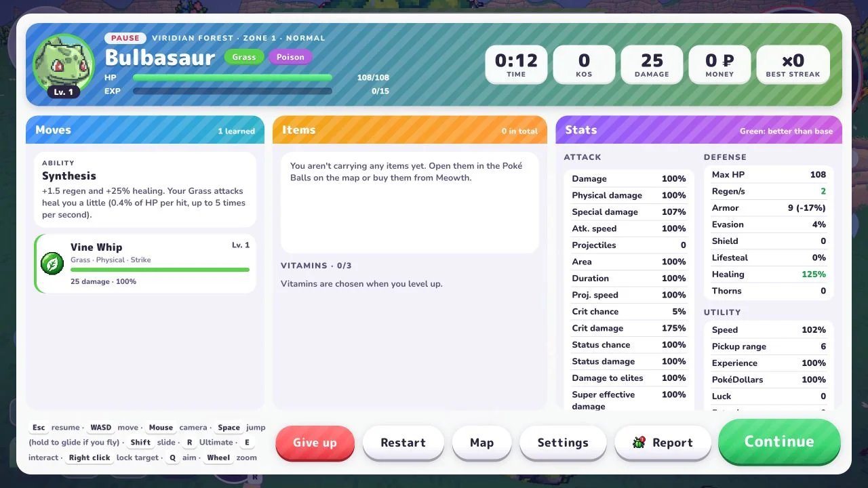Open the Settings menu

click(563, 443)
